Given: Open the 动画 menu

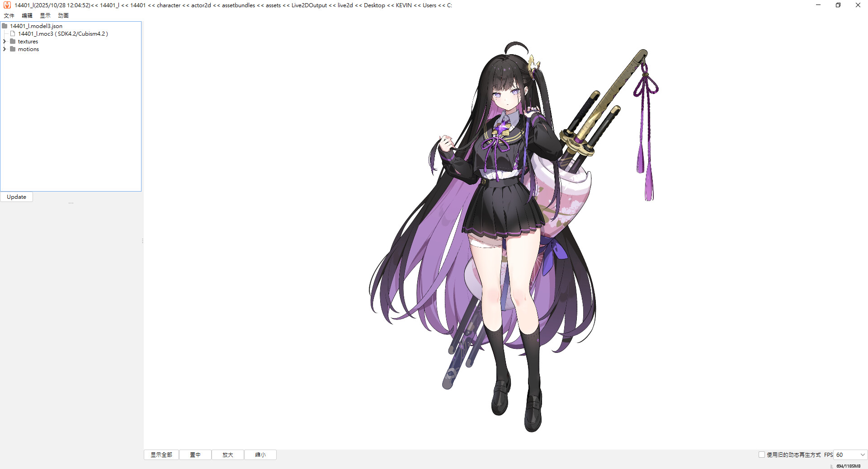Looking at the screenshot, I should (63, 15).
